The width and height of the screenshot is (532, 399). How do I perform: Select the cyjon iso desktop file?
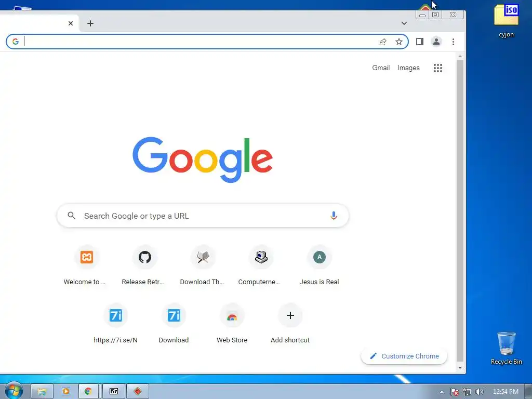pos(506,21)
